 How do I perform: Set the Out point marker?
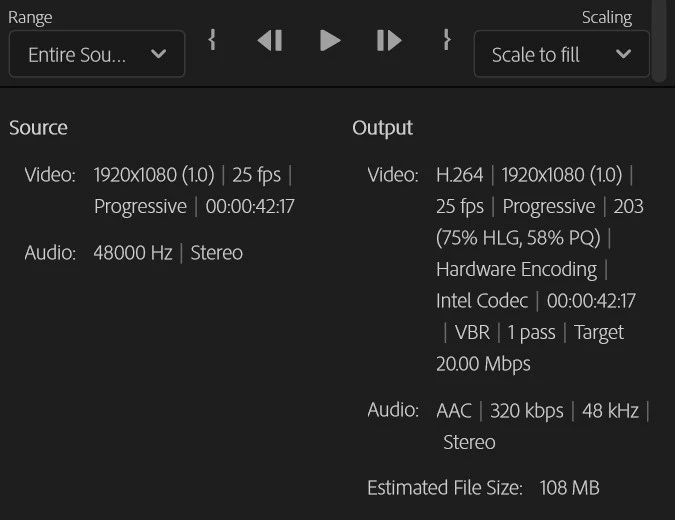click(447, 40)
